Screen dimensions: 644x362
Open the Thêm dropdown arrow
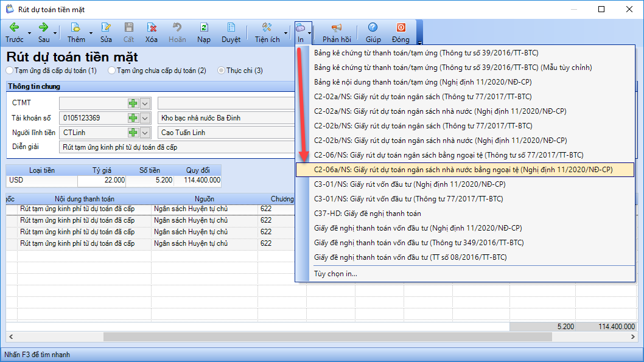pos(91,33)
